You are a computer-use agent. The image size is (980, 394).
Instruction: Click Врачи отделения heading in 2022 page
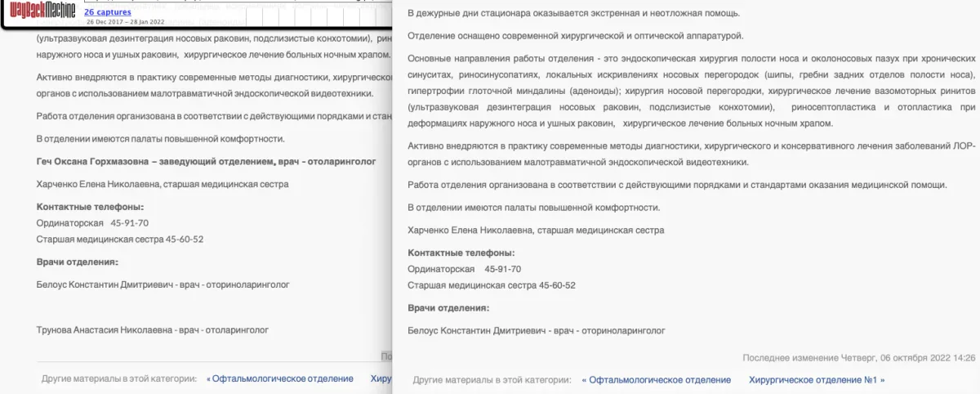coord(448,308)
